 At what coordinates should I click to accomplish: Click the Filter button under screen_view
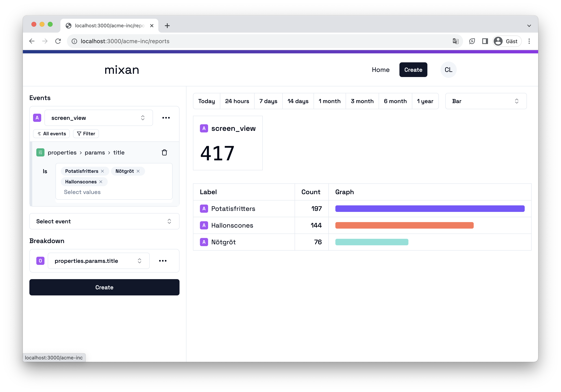coord(86,134)
